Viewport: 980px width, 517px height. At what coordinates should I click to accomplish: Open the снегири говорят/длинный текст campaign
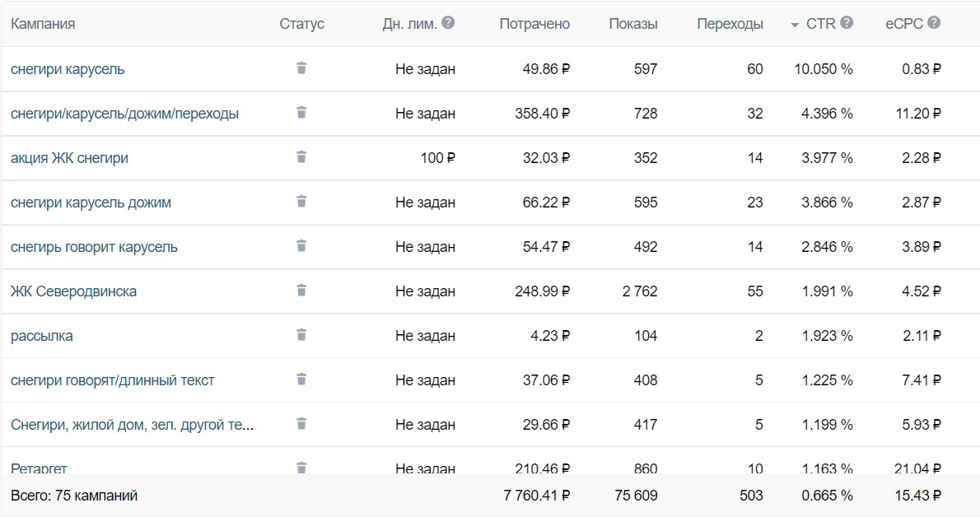(113, 380)
